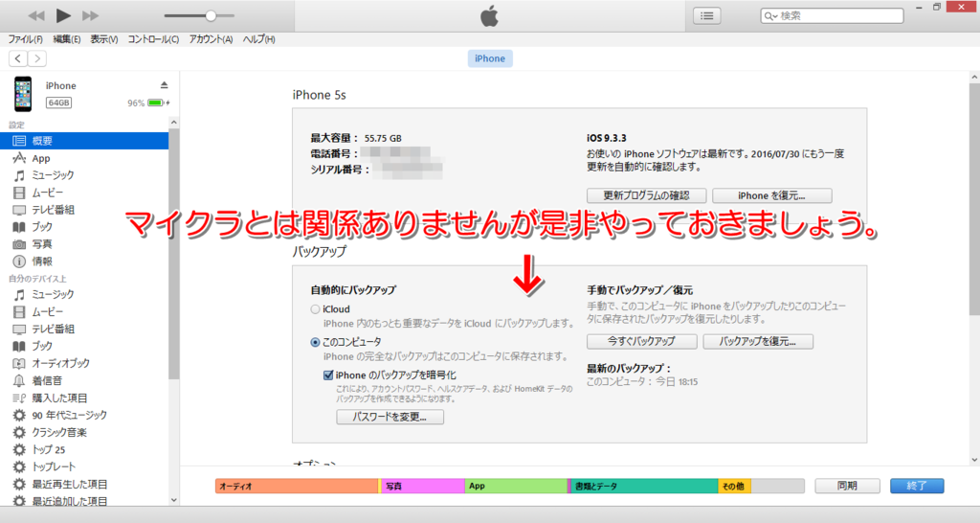Open the アカウント(A) menu
The image size is (980, 523).
tap(211, 39)
